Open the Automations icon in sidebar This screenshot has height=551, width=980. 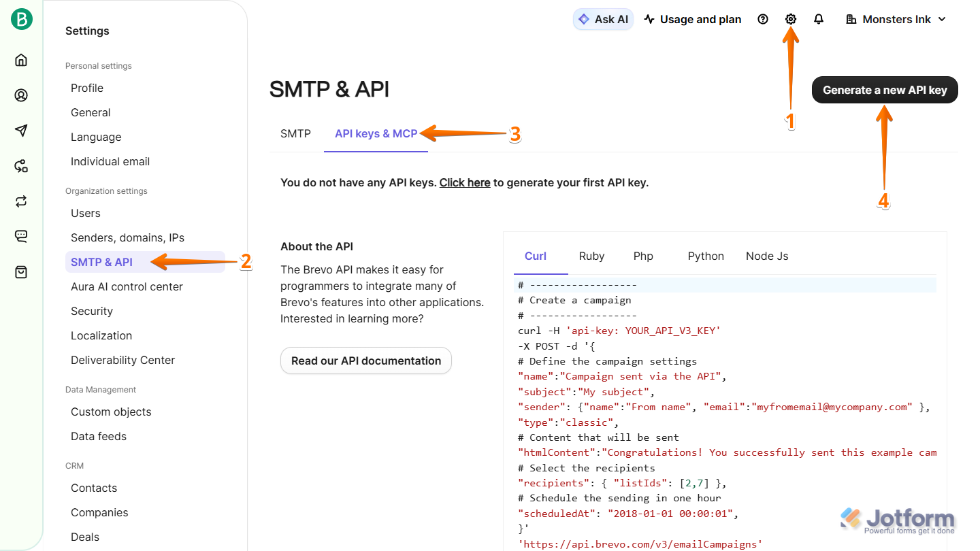pyautogui.click(x=21, y=166)
